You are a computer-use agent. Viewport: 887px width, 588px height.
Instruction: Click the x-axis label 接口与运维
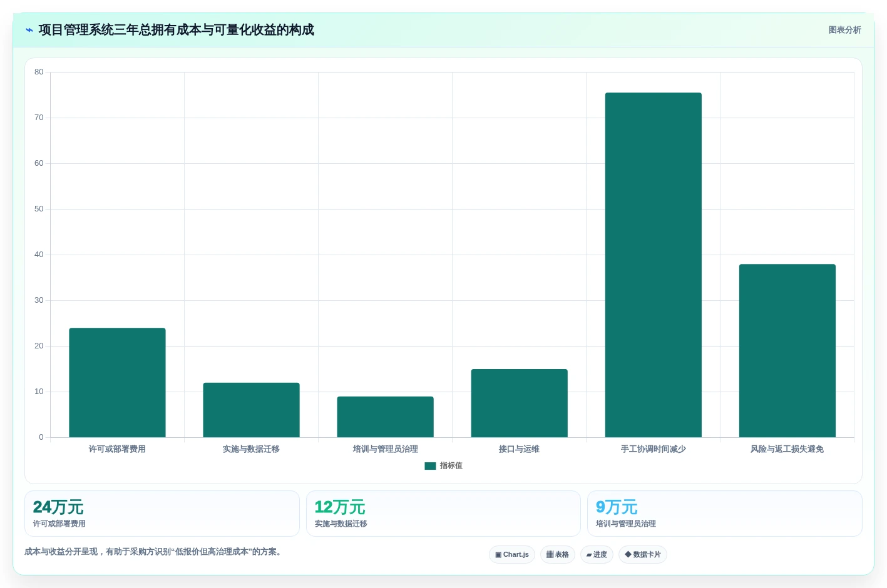coord(519,449)
